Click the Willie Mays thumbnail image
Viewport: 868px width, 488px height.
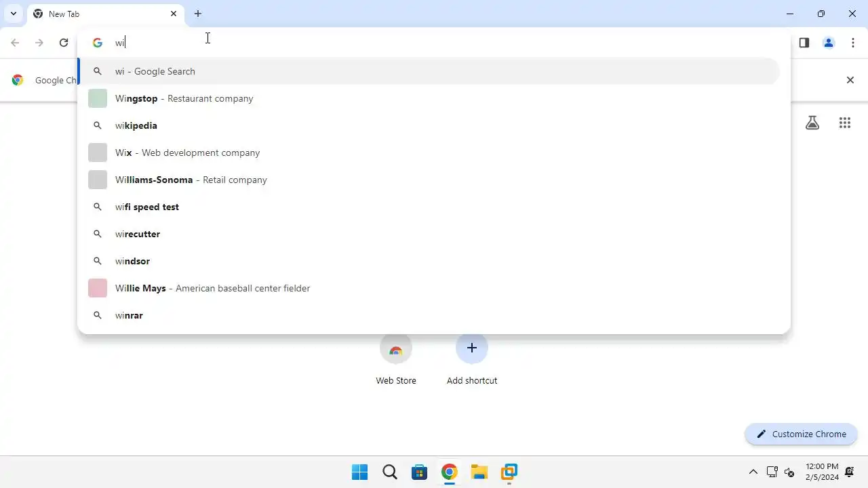[x=98, y=288]
